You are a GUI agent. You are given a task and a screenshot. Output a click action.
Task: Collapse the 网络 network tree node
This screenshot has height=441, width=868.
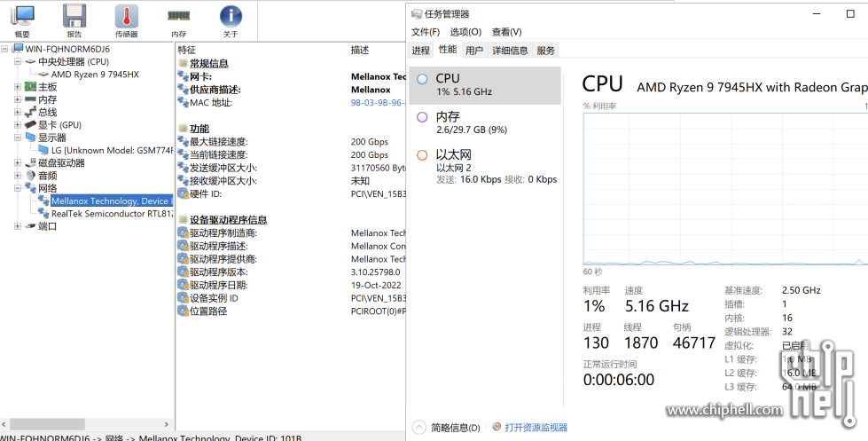point(18,188)
